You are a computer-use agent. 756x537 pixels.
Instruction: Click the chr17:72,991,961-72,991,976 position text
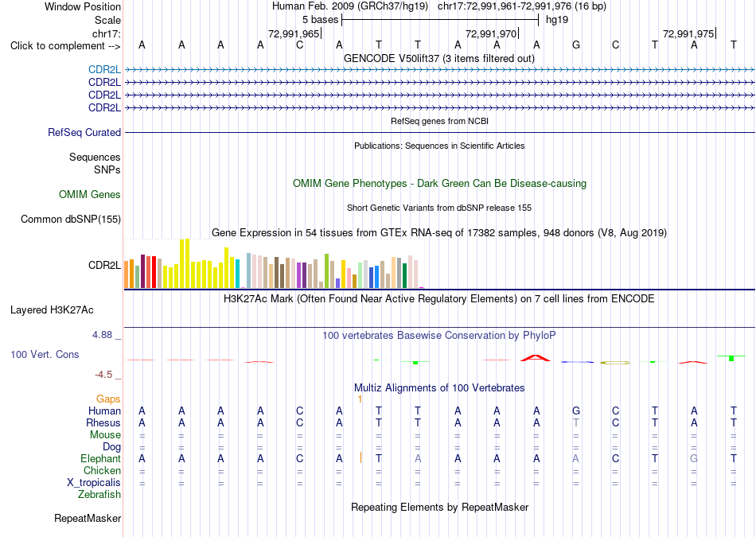(x=522, y=6)
